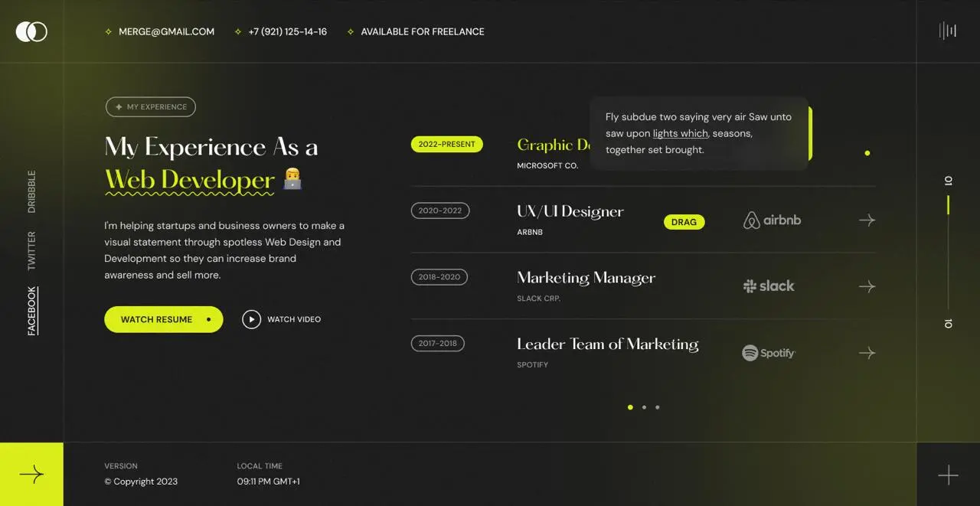
Task: Click arrow in Marketing Manager row
Action: point(867,286)
